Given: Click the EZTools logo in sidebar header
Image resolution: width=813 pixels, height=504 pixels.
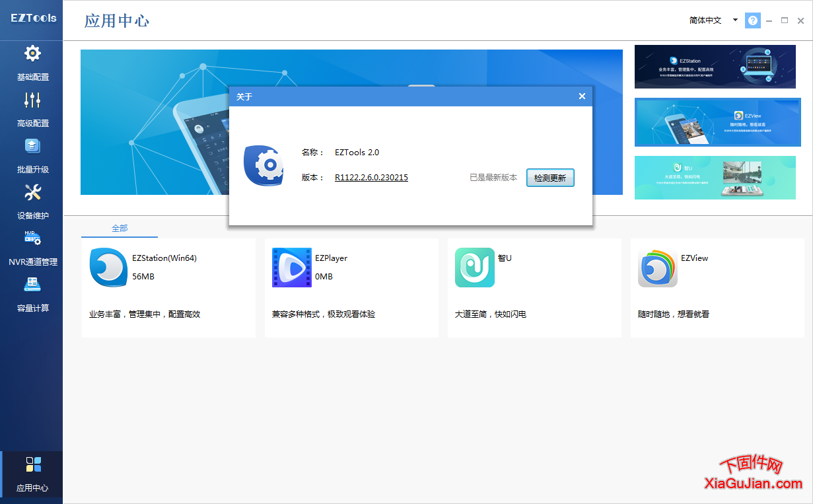Looking at the screenshot, I should [x=33, y=18].
